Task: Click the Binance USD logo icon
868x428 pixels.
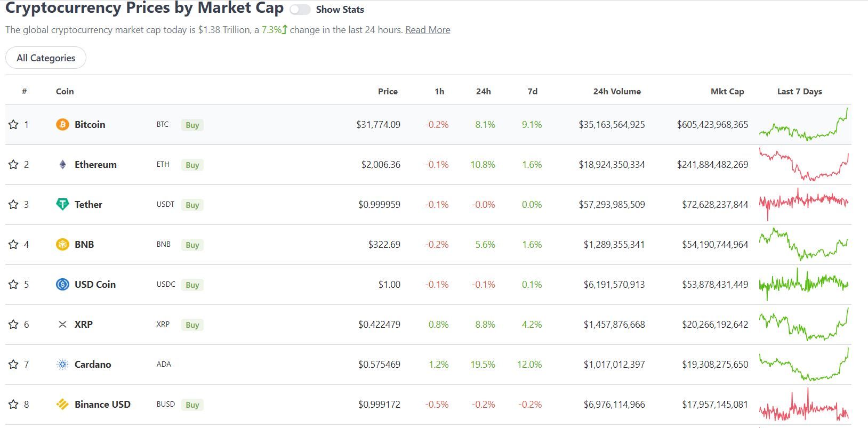Action: (x=62, y=405)
